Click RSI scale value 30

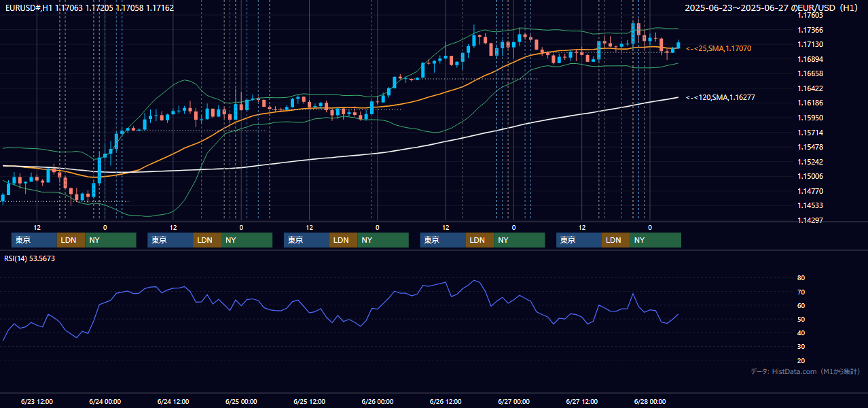[x=801, y=347]
